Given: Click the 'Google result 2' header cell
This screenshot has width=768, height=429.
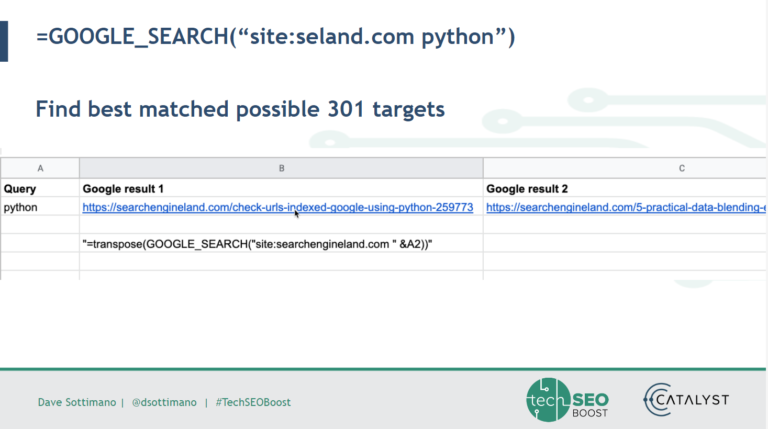Looking at the screenshot, I should coord(625,189).
